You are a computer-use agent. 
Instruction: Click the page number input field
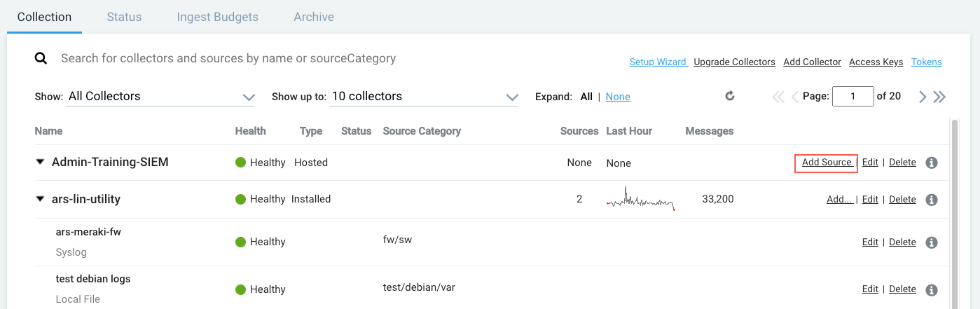(x=853, y=97)
